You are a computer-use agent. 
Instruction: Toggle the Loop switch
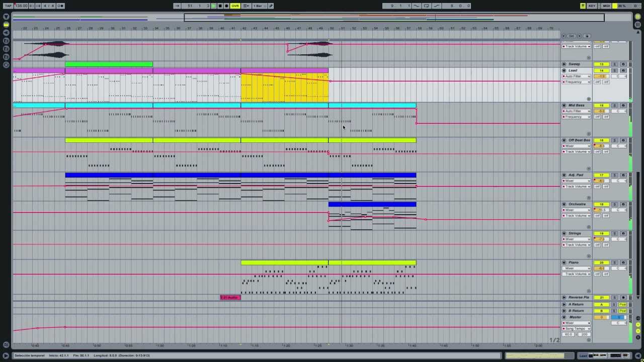point(426,6)
